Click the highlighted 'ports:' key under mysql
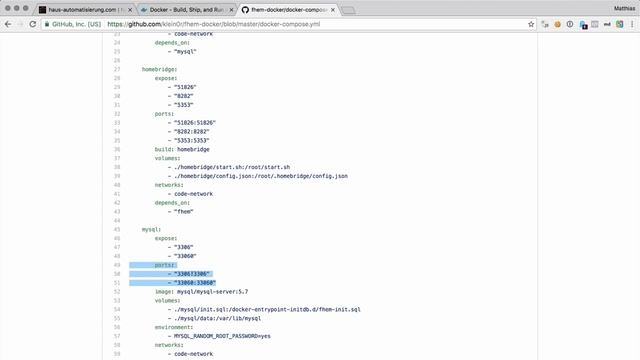 coord(164,265)
